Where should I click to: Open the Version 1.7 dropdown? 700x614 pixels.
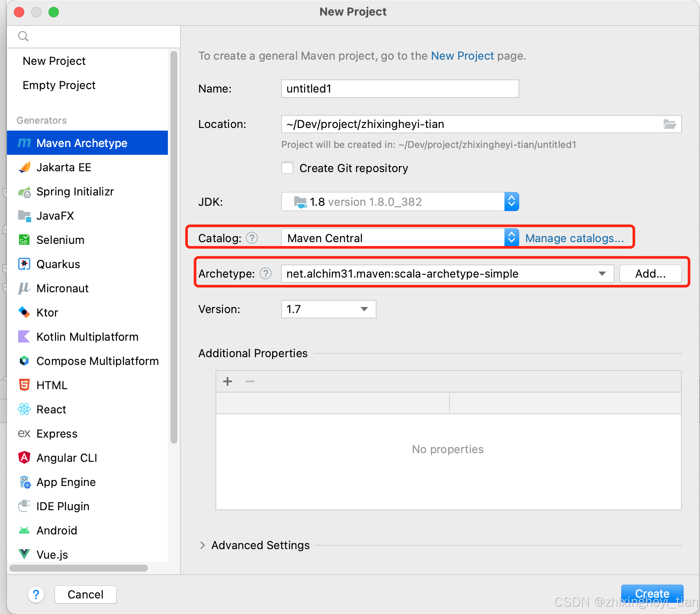[329, 309]
